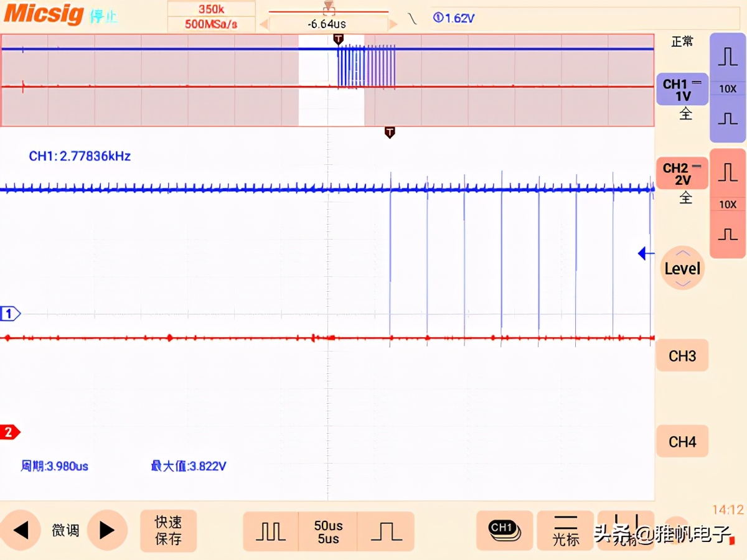Tap the 周期:3.980us period measurement
This screenshot has height=560, width=747.
[55, 465]
